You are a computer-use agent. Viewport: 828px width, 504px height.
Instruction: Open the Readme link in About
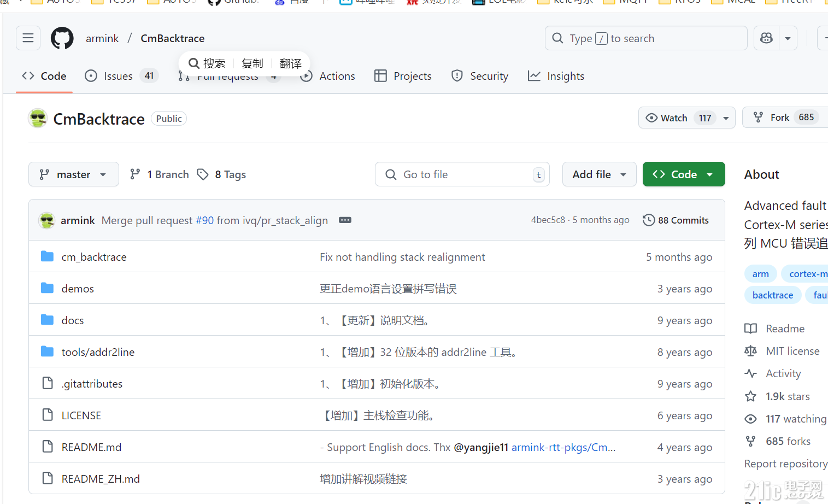click(775, 329)
